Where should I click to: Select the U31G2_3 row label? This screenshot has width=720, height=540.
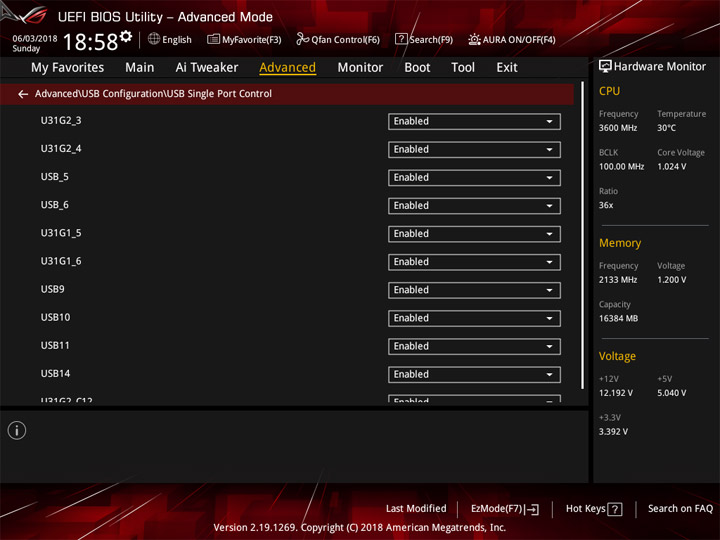[x=61, y=120]
